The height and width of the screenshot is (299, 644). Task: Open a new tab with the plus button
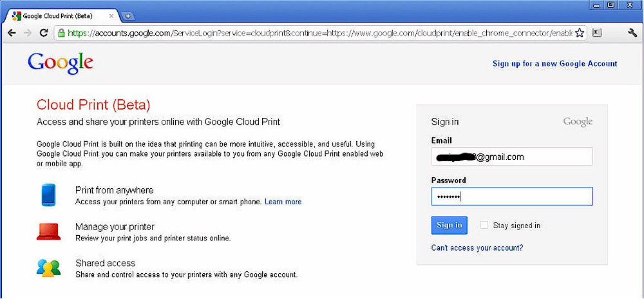pyautogui.click(x=128, y=16)
